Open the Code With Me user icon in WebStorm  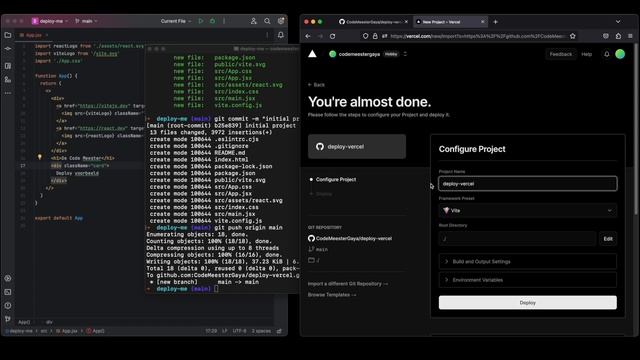coord(253,21)
